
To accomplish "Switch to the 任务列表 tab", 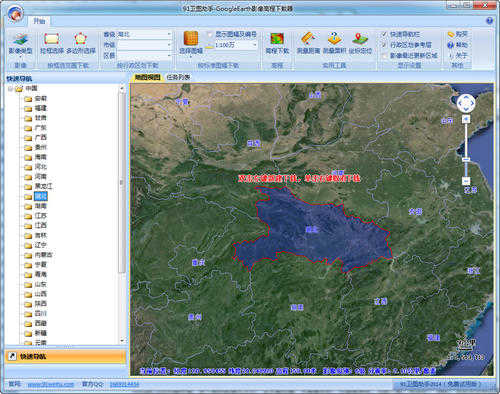I will [178, 77].
